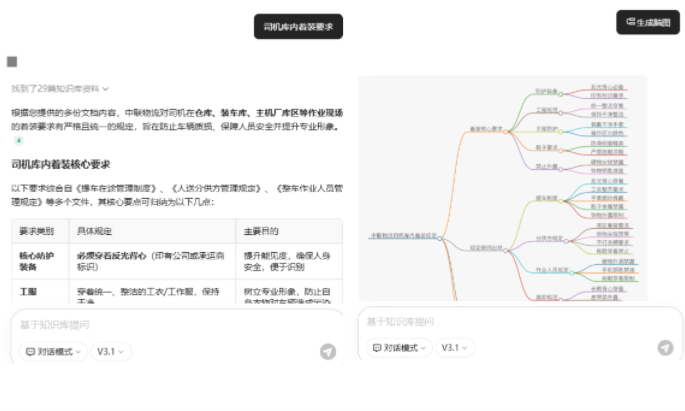The image size is (685, 411).
Task: Focus the 基于知识库提问 input under the mind map
Action: tap(500, 322)
